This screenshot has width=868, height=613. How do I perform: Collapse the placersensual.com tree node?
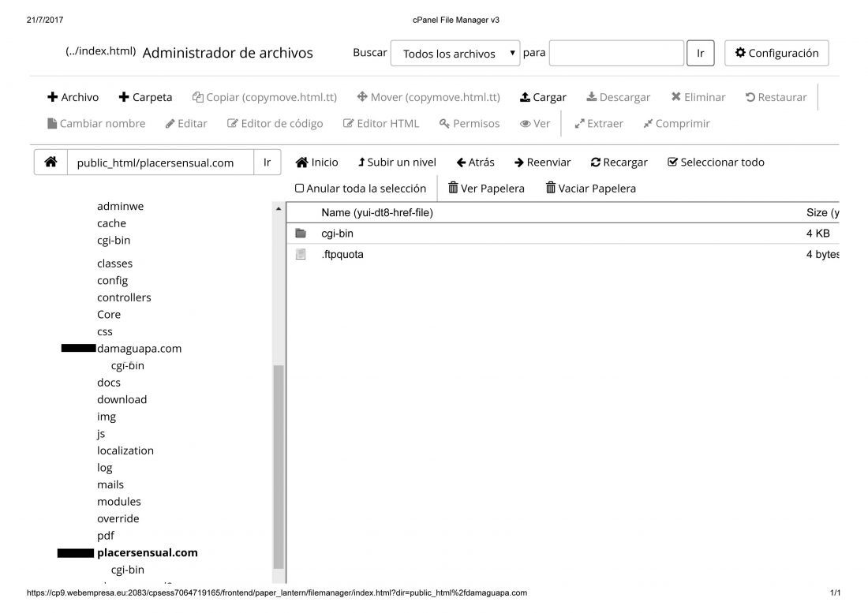75,553
